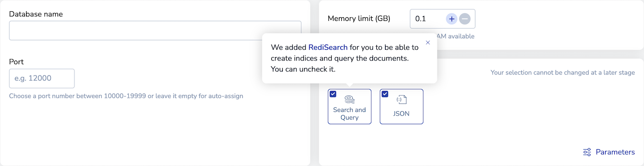Open the Parameters link
Viewport: 644px width, 166px height.
(615, 152)
